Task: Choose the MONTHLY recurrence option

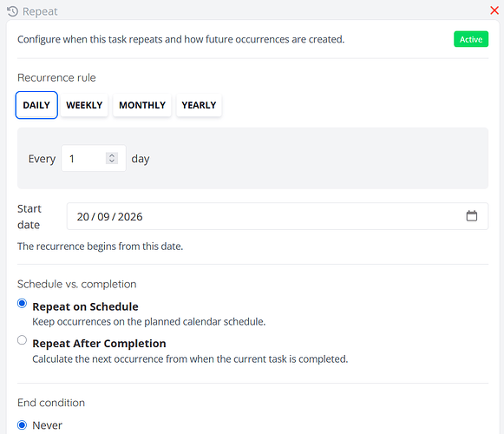Action: (142, 105)
